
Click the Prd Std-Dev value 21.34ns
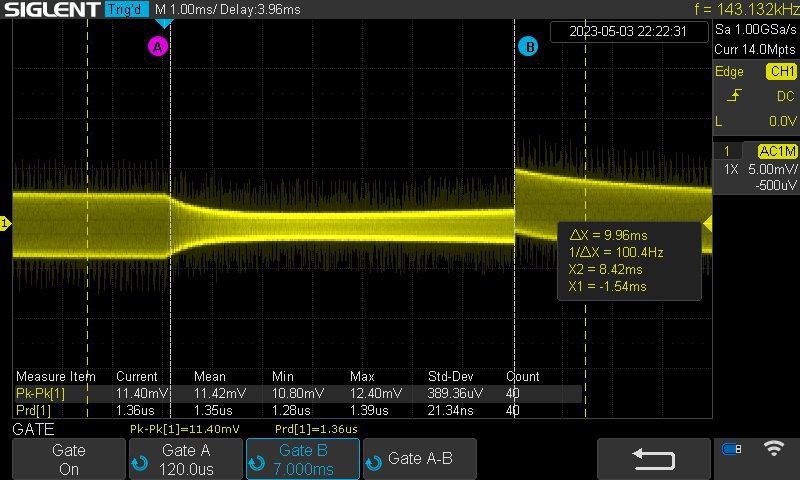pyautogui.click(x=450, y=410)
